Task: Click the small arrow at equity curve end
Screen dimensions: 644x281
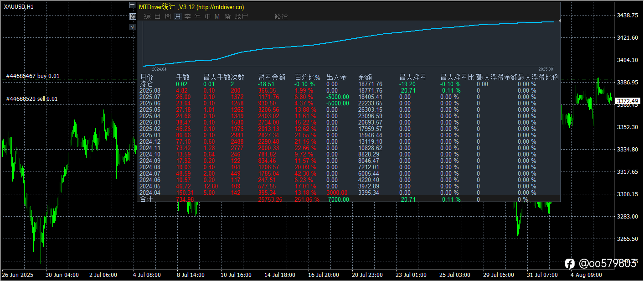Action: 560,21
